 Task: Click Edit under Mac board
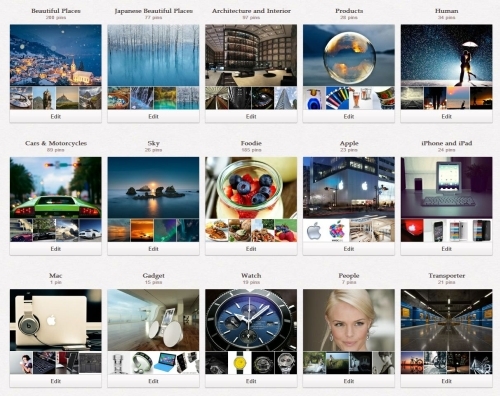56,381
